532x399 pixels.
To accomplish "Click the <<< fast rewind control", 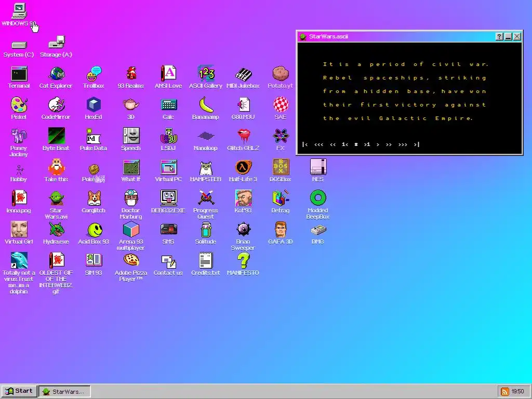I will click(x=318, y=144).
